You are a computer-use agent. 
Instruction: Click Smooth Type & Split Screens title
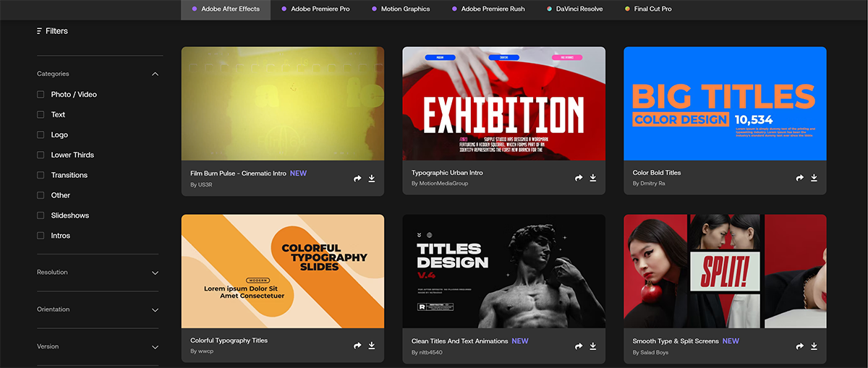676,341
